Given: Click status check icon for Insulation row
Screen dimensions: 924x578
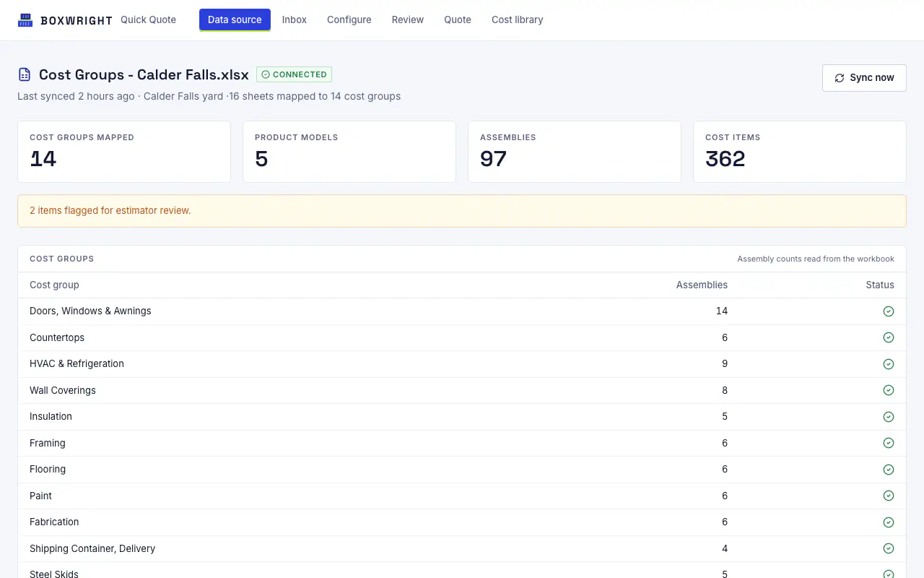Looking at the screenshot, I should click(x=889, y=417).
